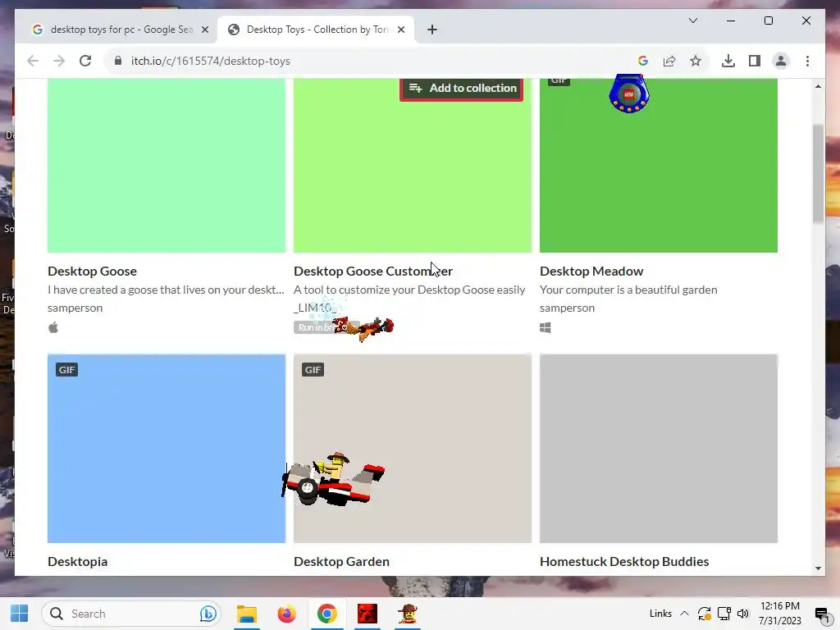Open the Chrome profile avatar
This screenshot has height=630, width=840.
click(781, 61)
